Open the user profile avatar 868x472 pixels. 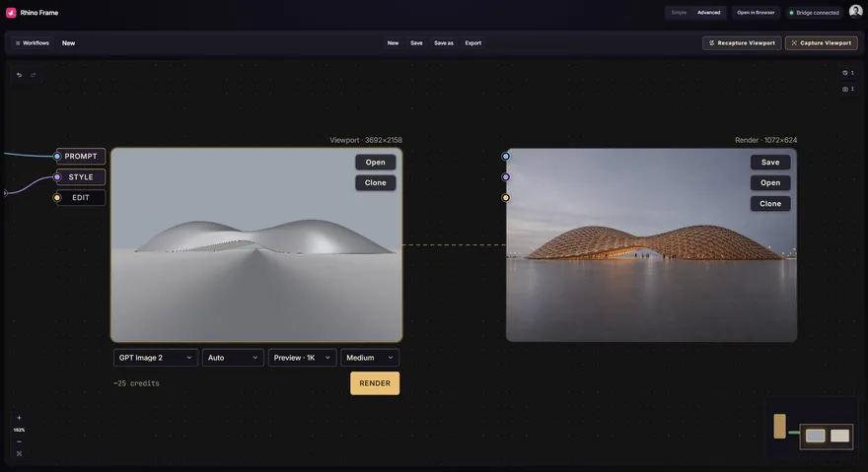coord(855,12)
